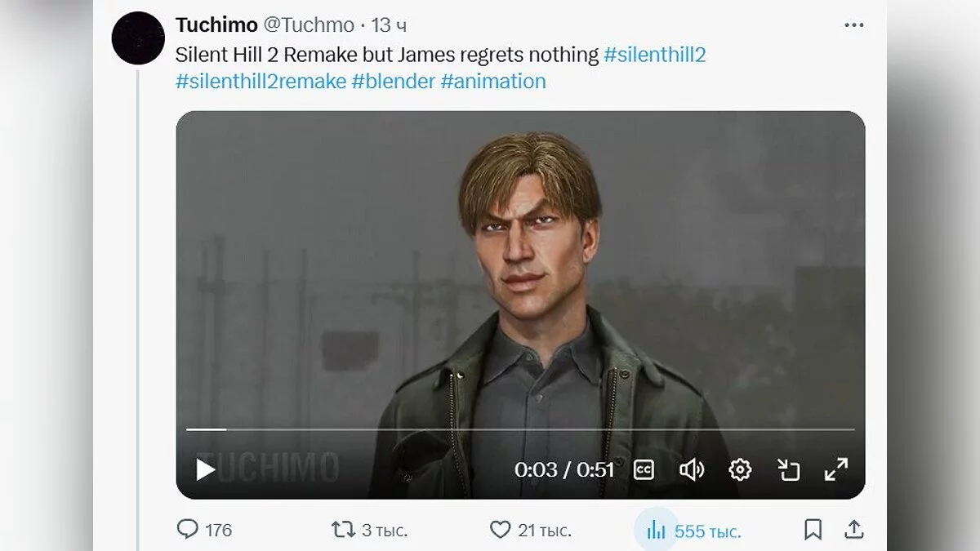Open Tuchimo's profile avatar
The width and height of the screenshot is (980, 551).
138,38
